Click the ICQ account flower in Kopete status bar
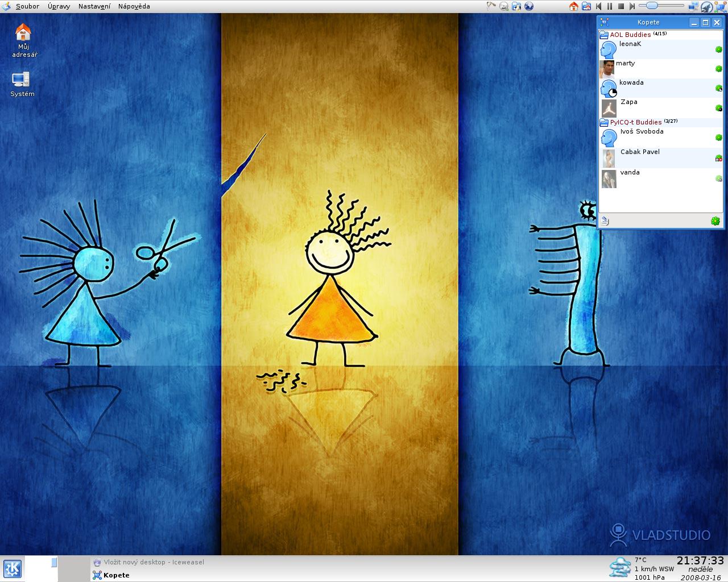 pyautogui.click(x=715, y=221)
